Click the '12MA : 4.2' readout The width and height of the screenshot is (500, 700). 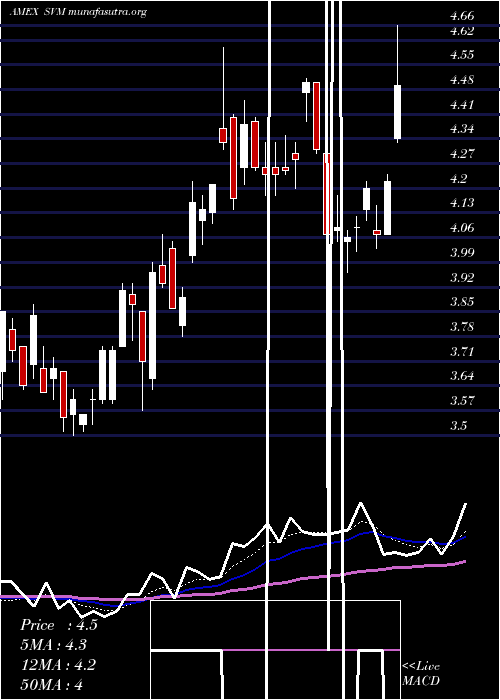tap(58, 665)
